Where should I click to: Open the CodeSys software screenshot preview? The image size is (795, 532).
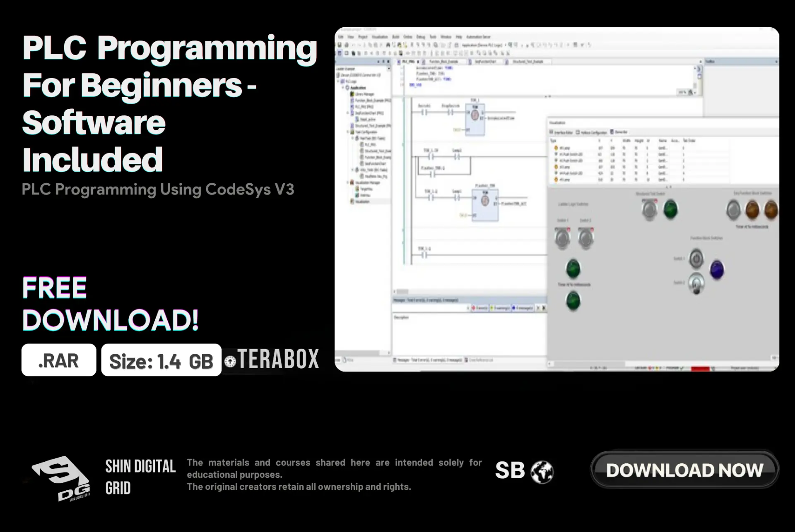(x=557, y=199)
